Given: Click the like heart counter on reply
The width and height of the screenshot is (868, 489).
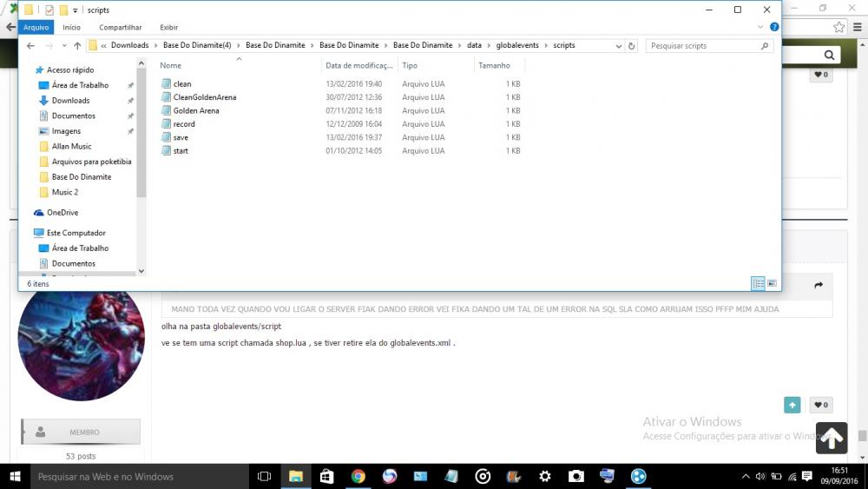Looking at the screenshot, I should pyautogui.click(x=821, y=405).
